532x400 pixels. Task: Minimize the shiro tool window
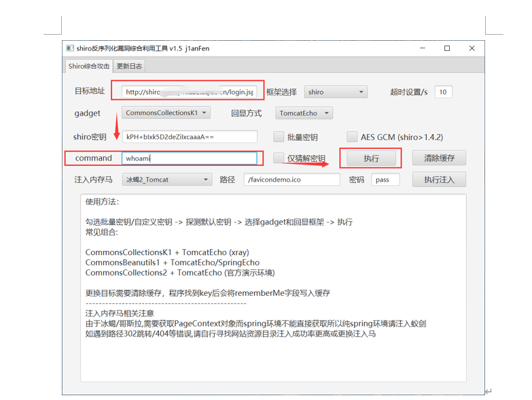pos(423,48)
